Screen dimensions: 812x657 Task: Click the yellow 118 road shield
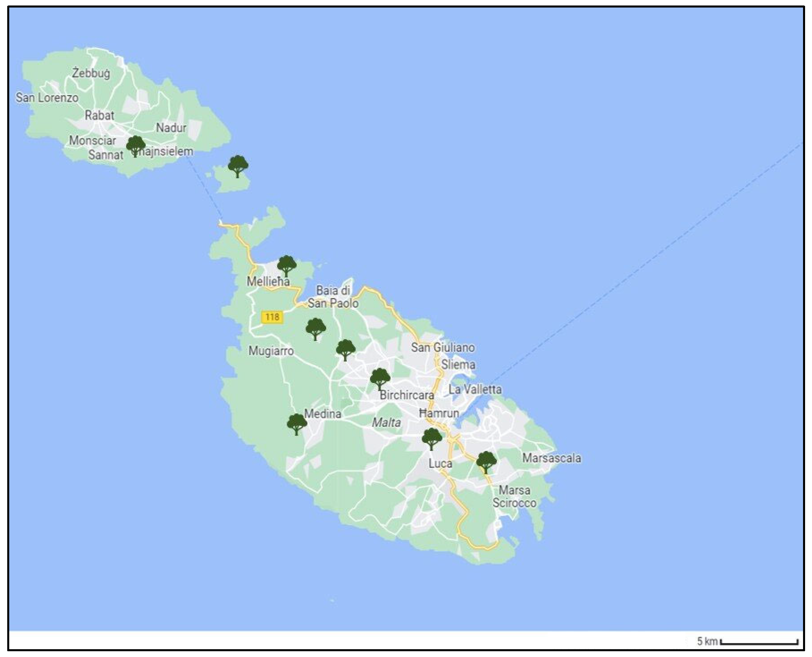click(x=272, y=317)
